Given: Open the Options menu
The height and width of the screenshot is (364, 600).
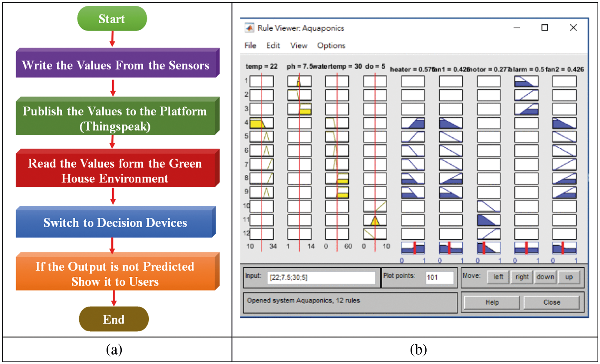Looking at the screenshot, I should pyautogui.click(x=331, y=45).
